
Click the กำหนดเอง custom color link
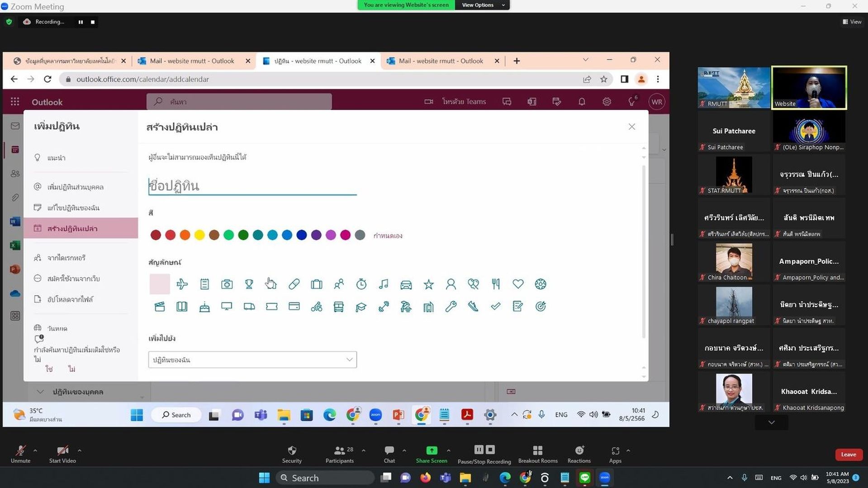coord(388,236)
